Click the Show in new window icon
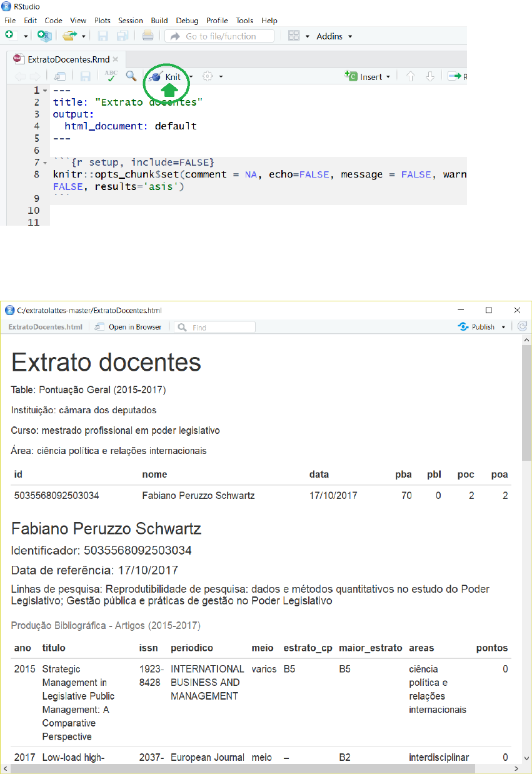The image size is (532, 774). point(60,76)
